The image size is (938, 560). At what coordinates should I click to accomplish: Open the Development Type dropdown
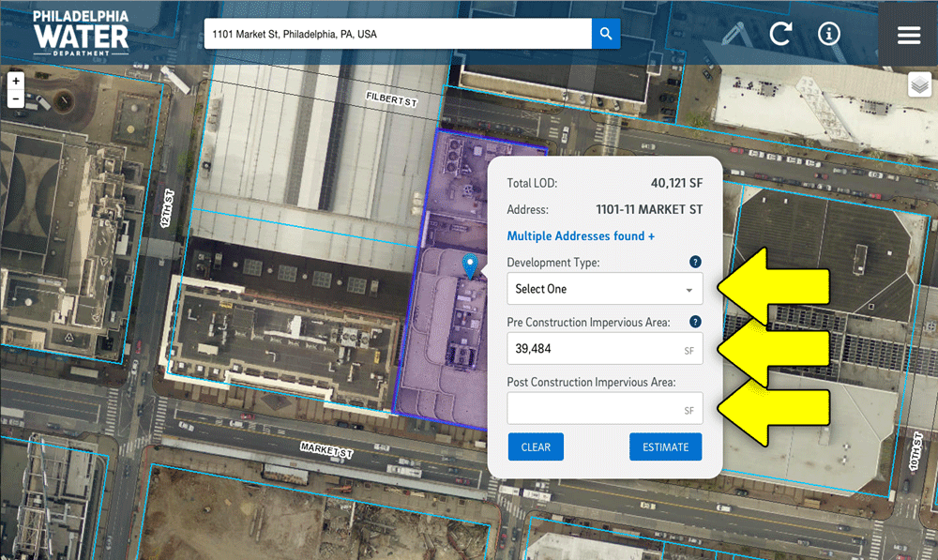point(604,289)
